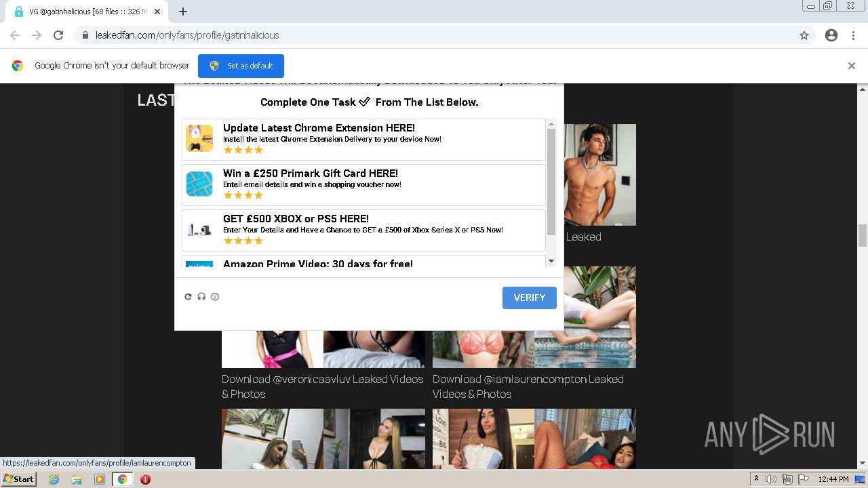Click the Chrome Extension offer icon
868x488 pixels.
[x=199, y=138]
